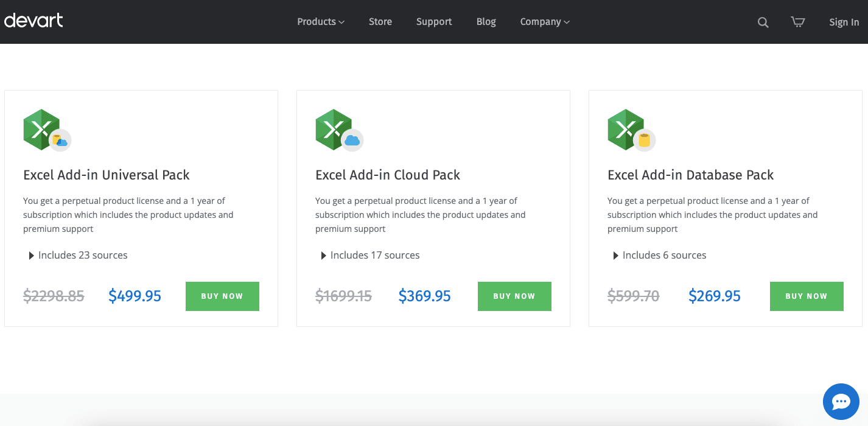Visit the Blog link

486,22
